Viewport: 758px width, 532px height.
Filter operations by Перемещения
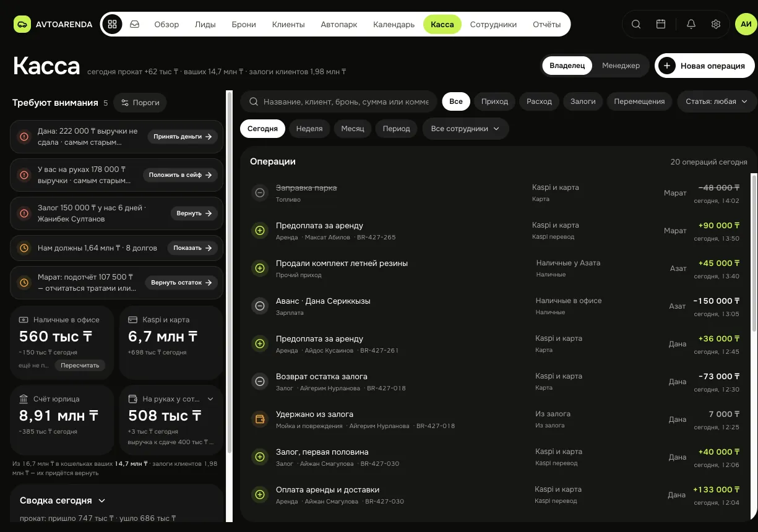point(639,101)
